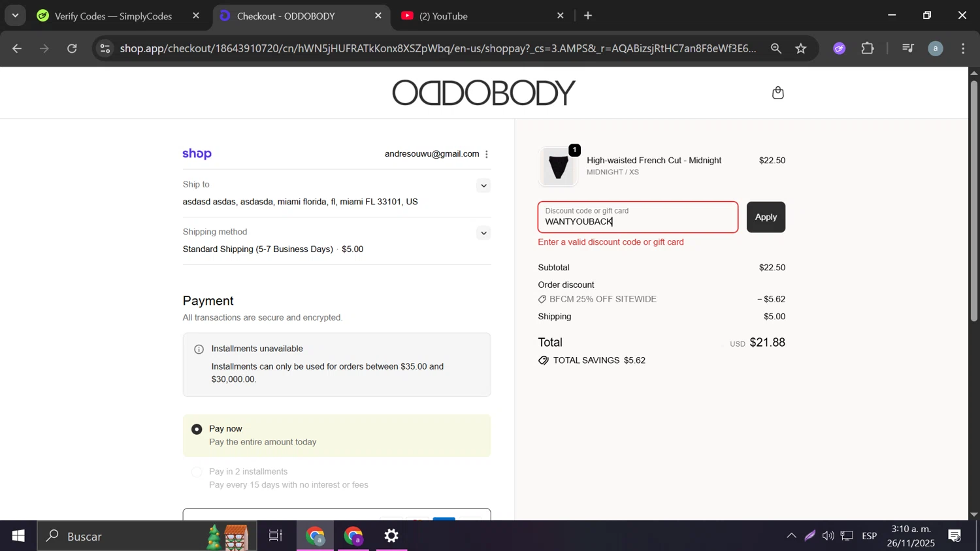Click the ODDOBODY store logo
The width and height of the screenshot is (980, 551).
[x=483, y=93]
